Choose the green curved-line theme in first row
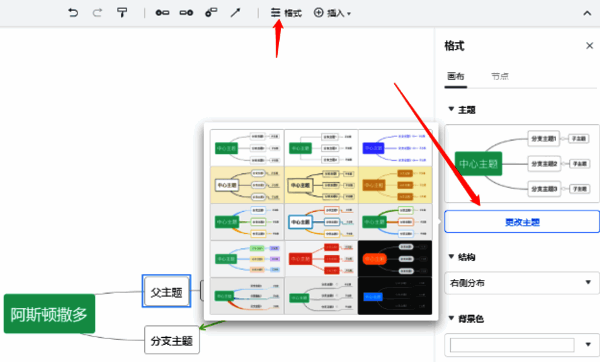 tap(247, 148)
